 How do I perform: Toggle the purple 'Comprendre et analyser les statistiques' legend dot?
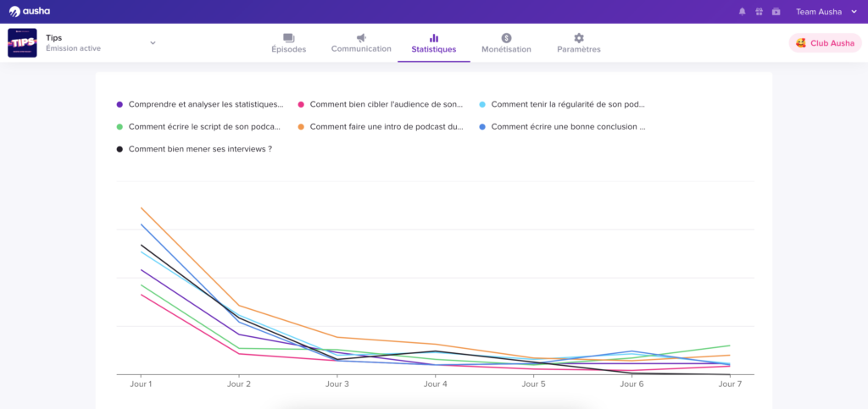pyautogui.click(x=120, y=104)
